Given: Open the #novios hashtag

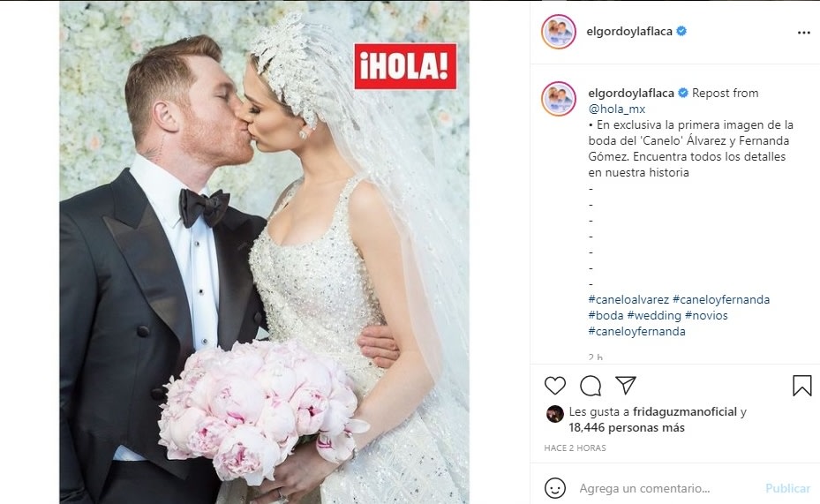Looking at the screenshot, I should [706, 315].
